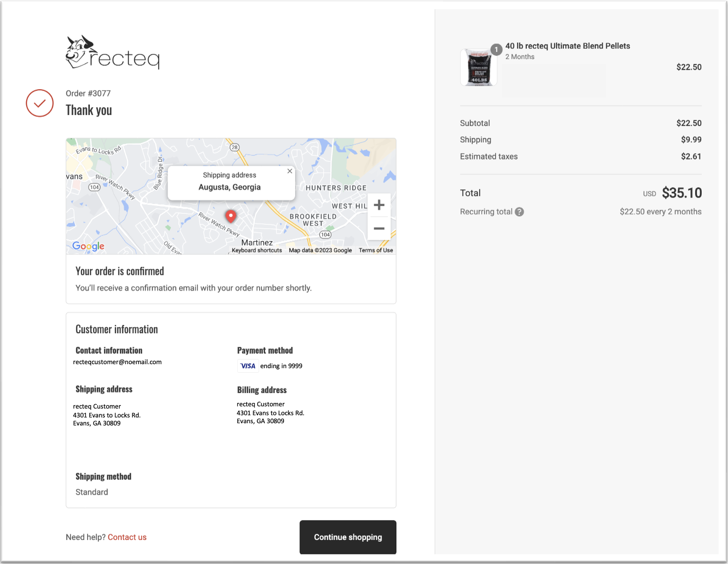Click the 'Thank you' heading
Screen dimensions: 728x564
(89, 110)
